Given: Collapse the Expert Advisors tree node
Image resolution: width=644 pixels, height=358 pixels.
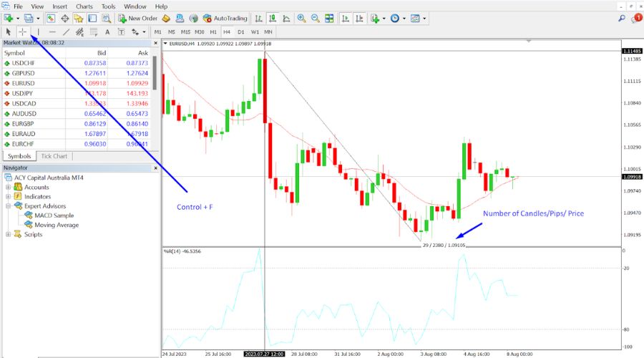Looking at the screenshot, I should [9, 205].
